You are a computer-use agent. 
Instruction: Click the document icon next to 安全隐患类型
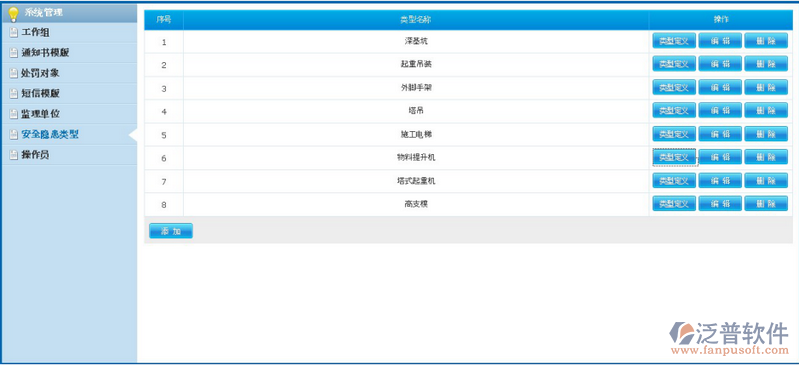(14, 135)
